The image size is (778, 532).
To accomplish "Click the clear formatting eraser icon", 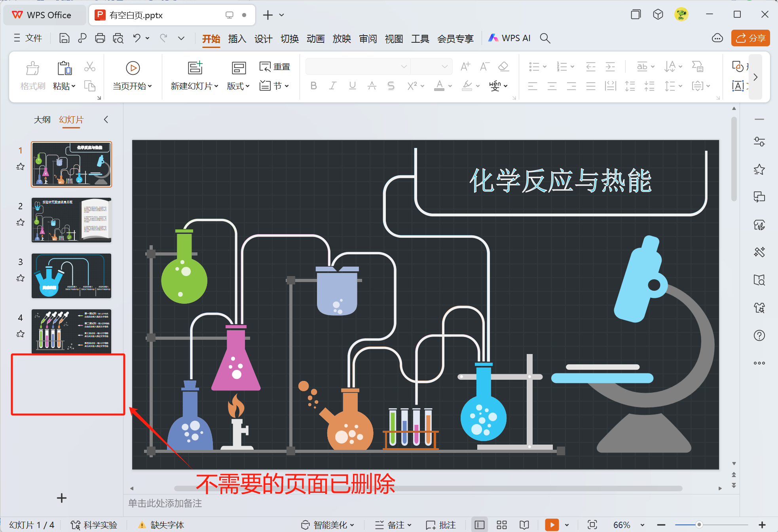I will point(503,66).
